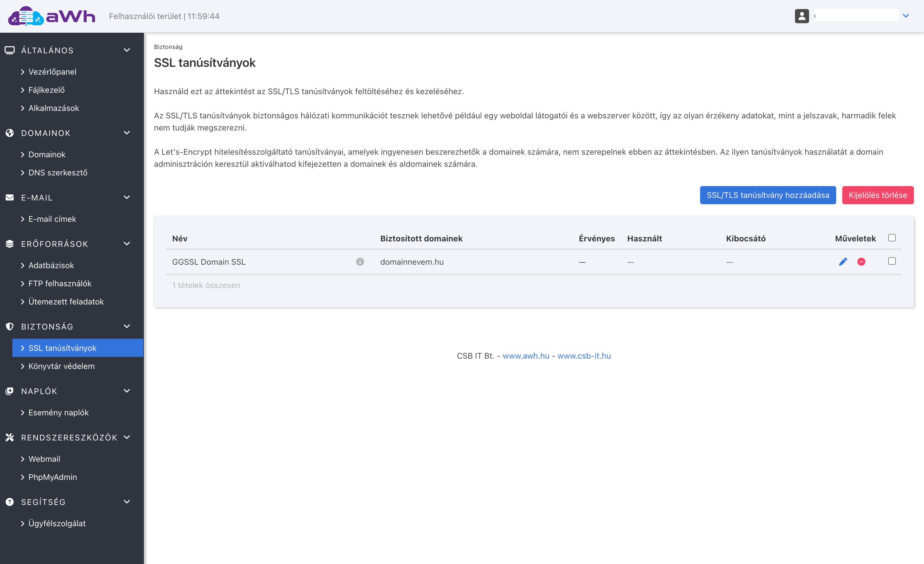Tick the GGSSL Domain SSL row checkbox
Viewport: 924px width, 564px height.
tap(892, 261)
